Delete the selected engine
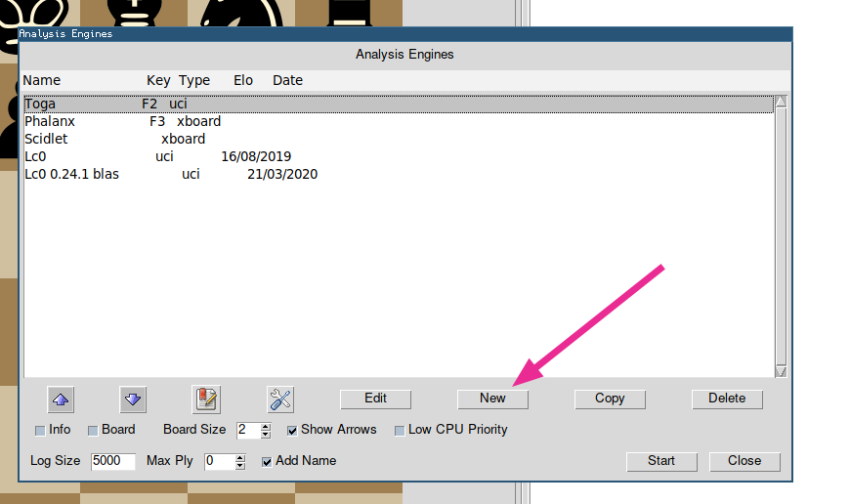The image size is (850, 504). pyautogui.click(x=727, y=399)
